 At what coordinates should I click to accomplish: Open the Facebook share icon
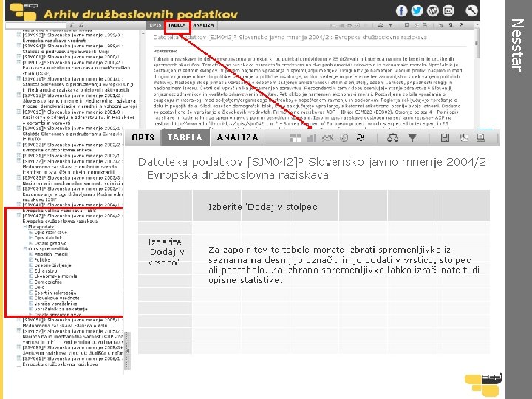click(x=401, y=10)
